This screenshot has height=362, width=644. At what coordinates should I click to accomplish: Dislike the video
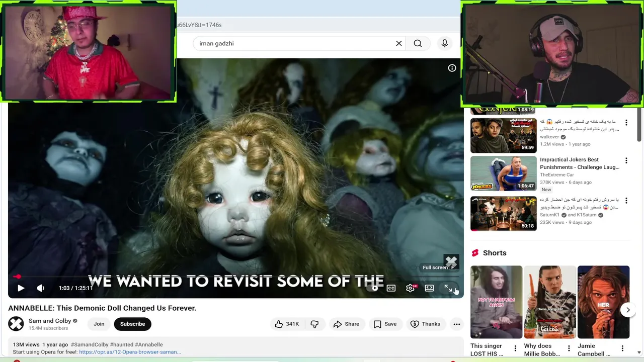314,324
